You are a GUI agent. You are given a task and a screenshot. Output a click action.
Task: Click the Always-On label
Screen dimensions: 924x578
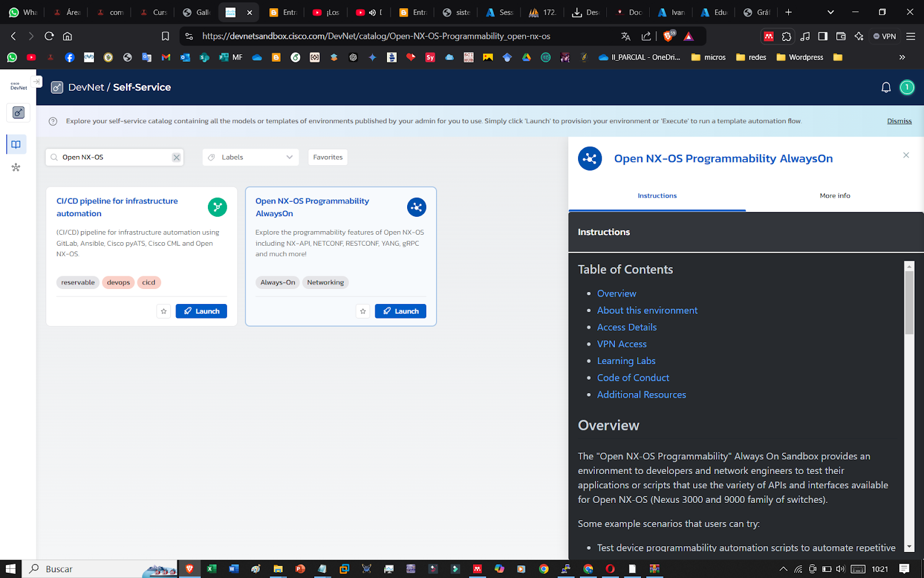pyautogui.click(x=278, y=283)
